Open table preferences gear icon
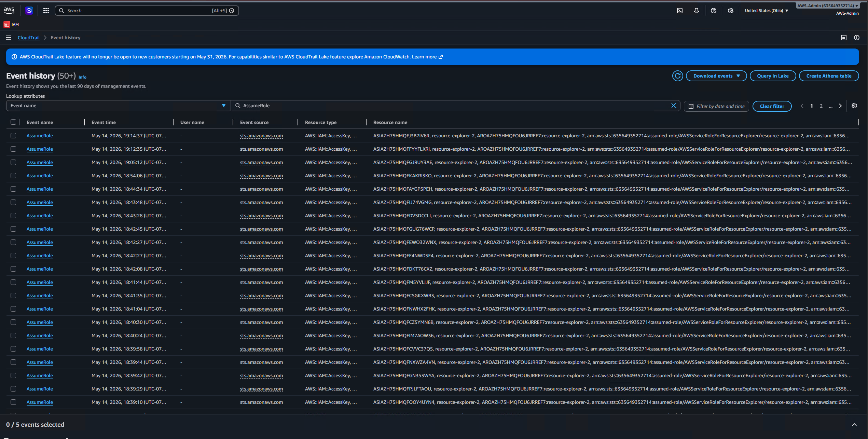This screenshot has height=439, width=868. tap(854, 106)
